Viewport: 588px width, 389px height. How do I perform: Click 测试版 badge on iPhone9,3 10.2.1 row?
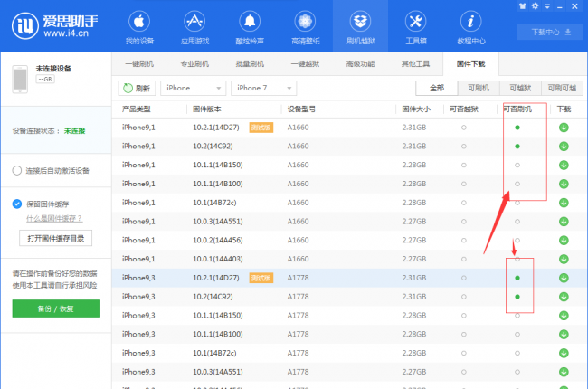point(261,278)
